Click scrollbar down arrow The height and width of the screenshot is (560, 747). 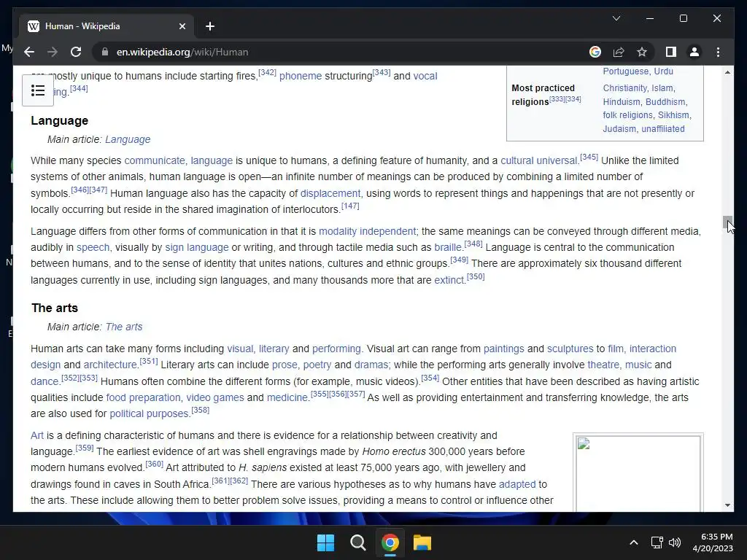pyautogui.click(x=727, y=505)
